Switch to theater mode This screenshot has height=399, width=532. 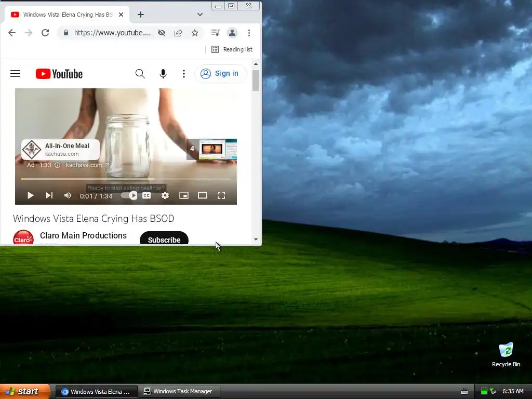click(203, 195)
